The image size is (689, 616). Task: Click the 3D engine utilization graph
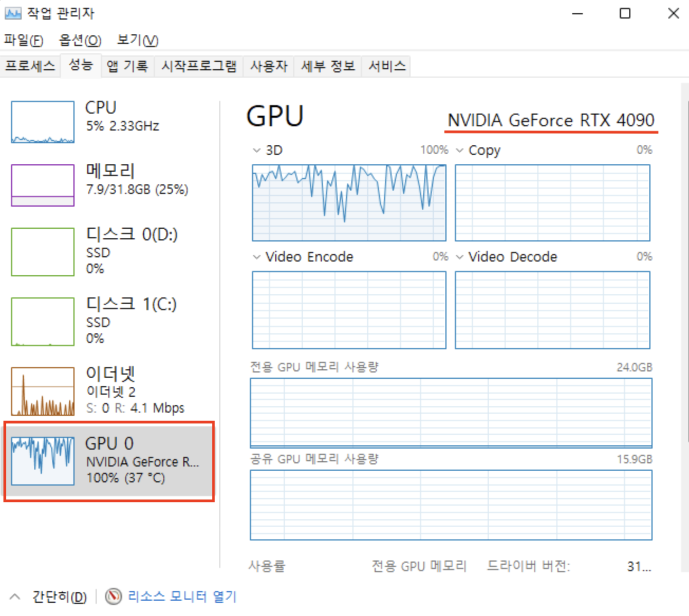(349, 203)
